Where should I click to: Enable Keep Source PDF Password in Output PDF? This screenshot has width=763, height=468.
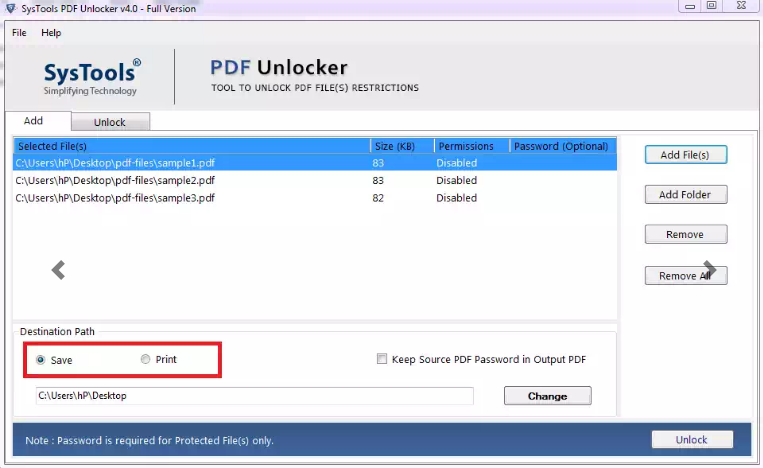[x=382, y=359]
